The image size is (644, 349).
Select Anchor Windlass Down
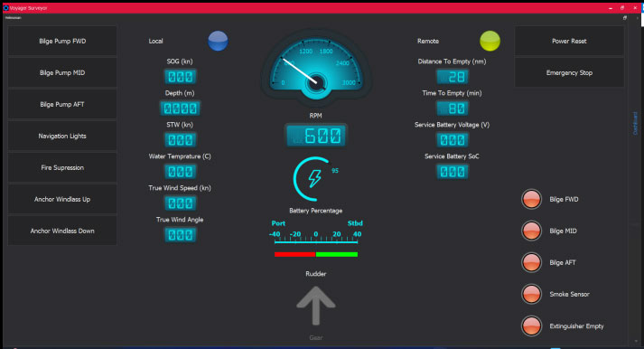(x=62, y=231)
